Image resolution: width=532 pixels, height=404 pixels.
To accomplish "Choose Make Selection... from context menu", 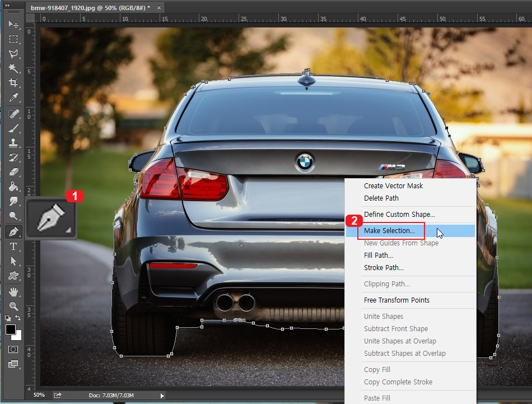I will 410,230.
